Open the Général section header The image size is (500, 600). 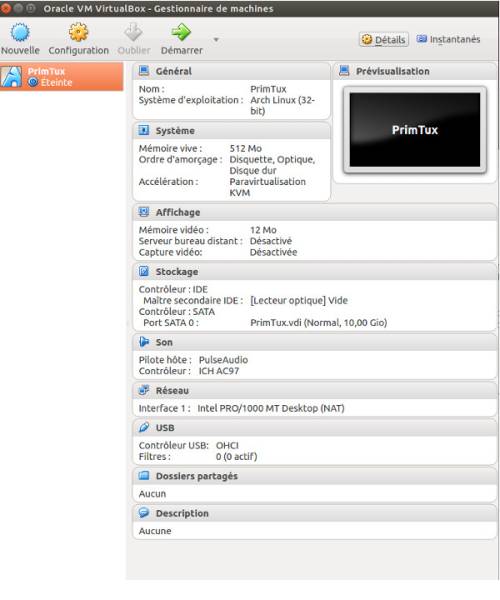(231, 71)
